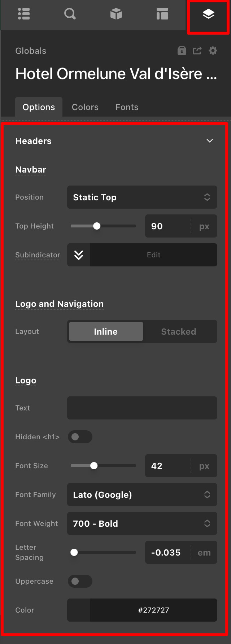Select the Globals layers icon
This screenshot has height=644, width=231.
[x=208, y=14]
